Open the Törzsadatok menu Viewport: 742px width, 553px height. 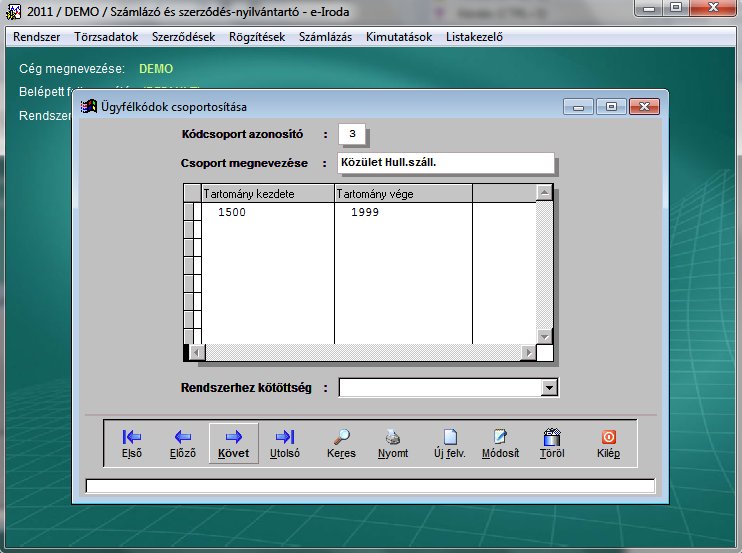106,37
